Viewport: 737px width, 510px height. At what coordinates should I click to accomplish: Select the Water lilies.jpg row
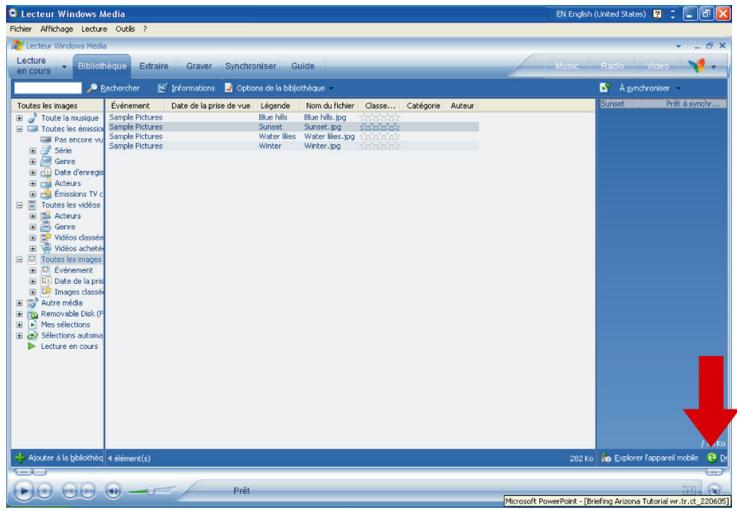tap(293, 136)
